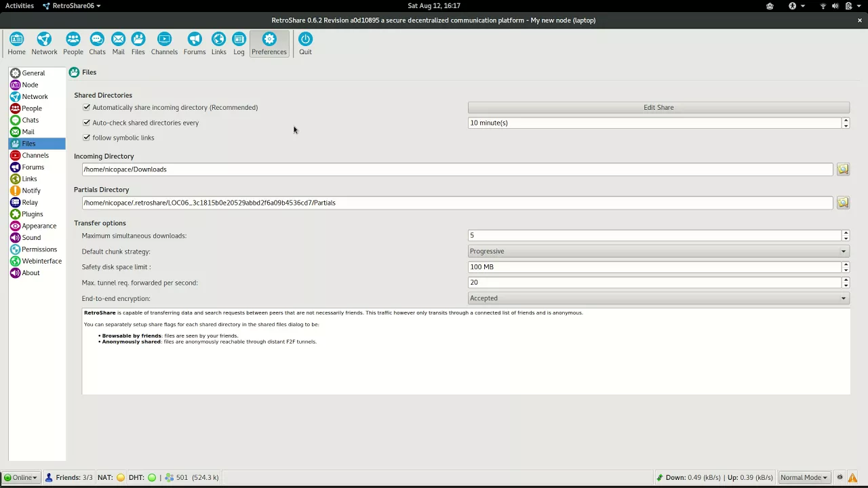Image resolution: width=868 pixels, height=488 pixels.
Task: Toggle Auto-check shared directories checkbox
Action: point(87,123)
